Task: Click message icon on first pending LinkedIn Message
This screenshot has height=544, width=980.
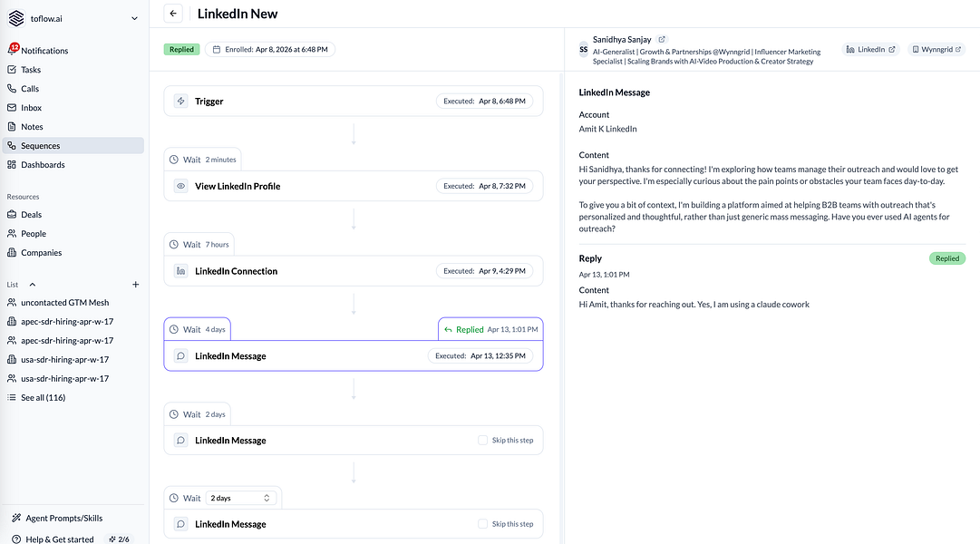Action: 180,441
